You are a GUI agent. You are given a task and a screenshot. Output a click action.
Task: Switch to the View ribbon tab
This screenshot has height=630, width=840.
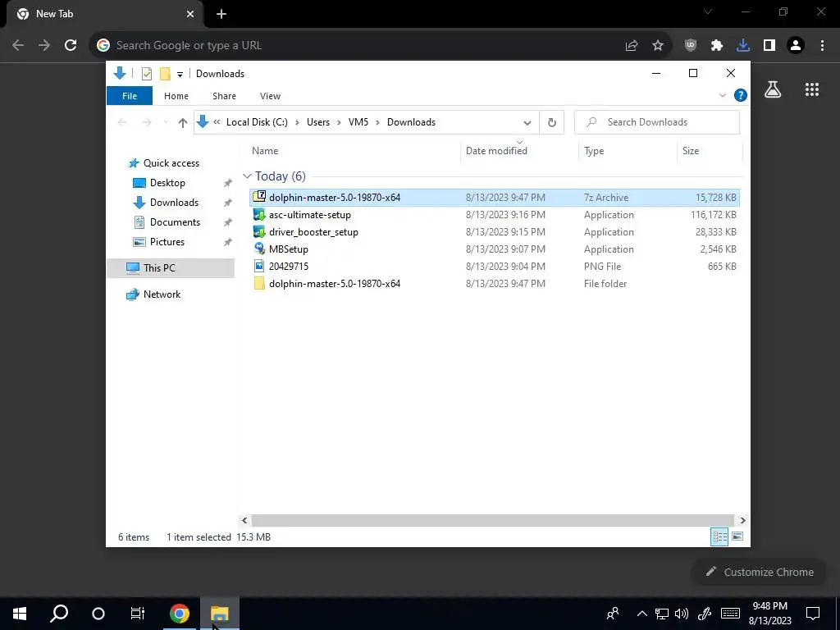click(270, 96)
